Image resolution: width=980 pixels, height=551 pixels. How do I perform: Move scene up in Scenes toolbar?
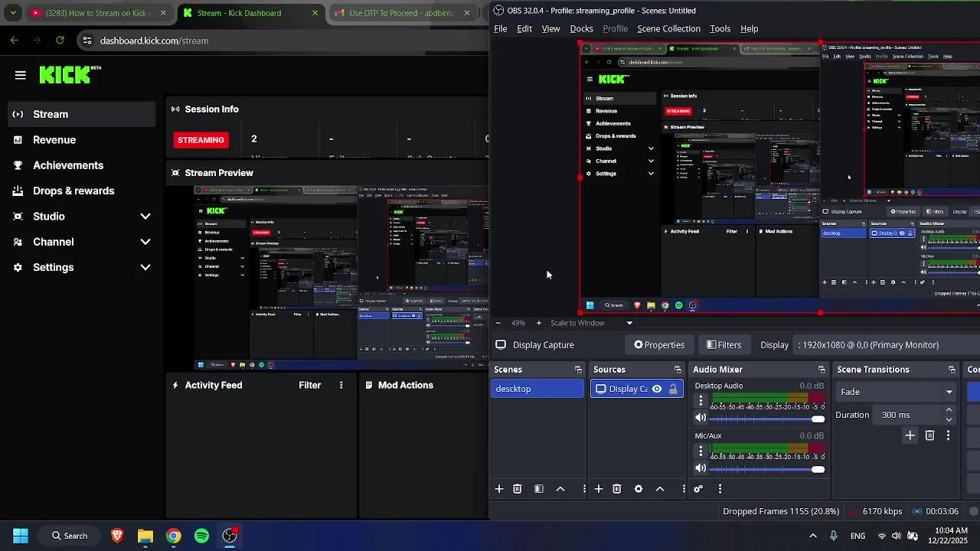560,489
